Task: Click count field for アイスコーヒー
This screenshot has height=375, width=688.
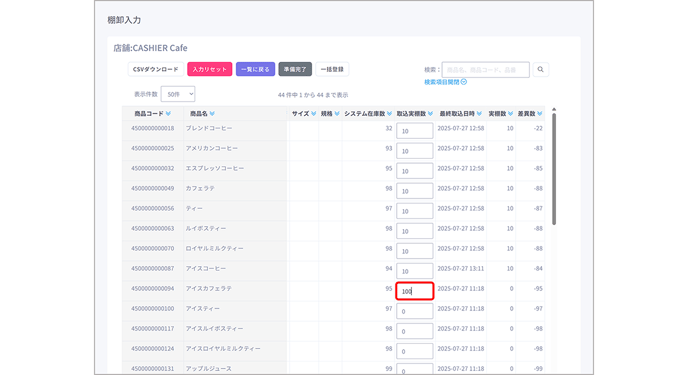Action: point(415,271)
